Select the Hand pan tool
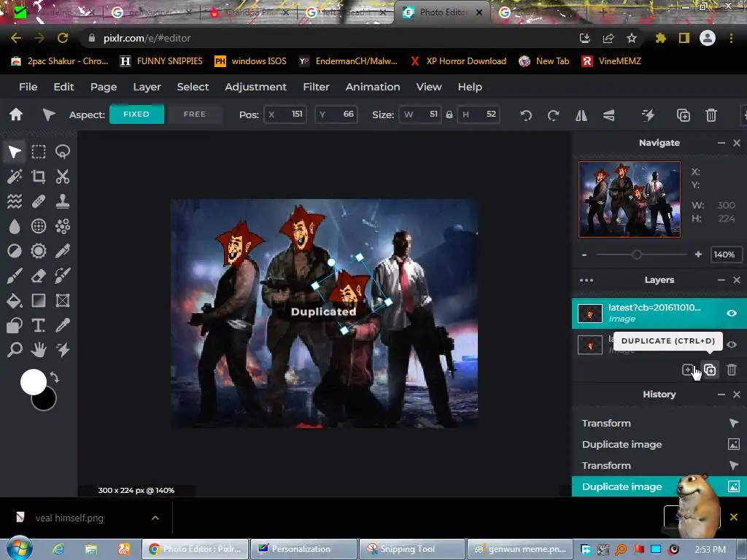 click(x=39, y=350)
